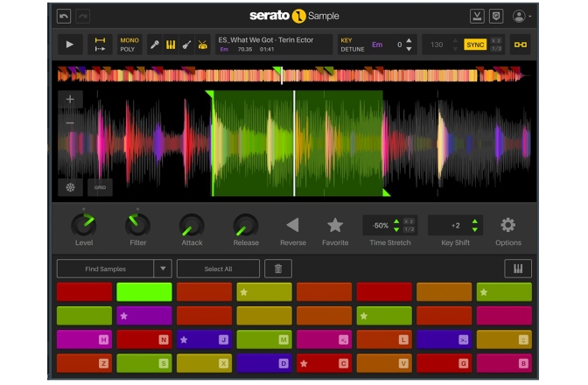The height and width of the screenshot is (385, 588).
Task: Click the tempo 1/2 button
Action: click(496, 49)
